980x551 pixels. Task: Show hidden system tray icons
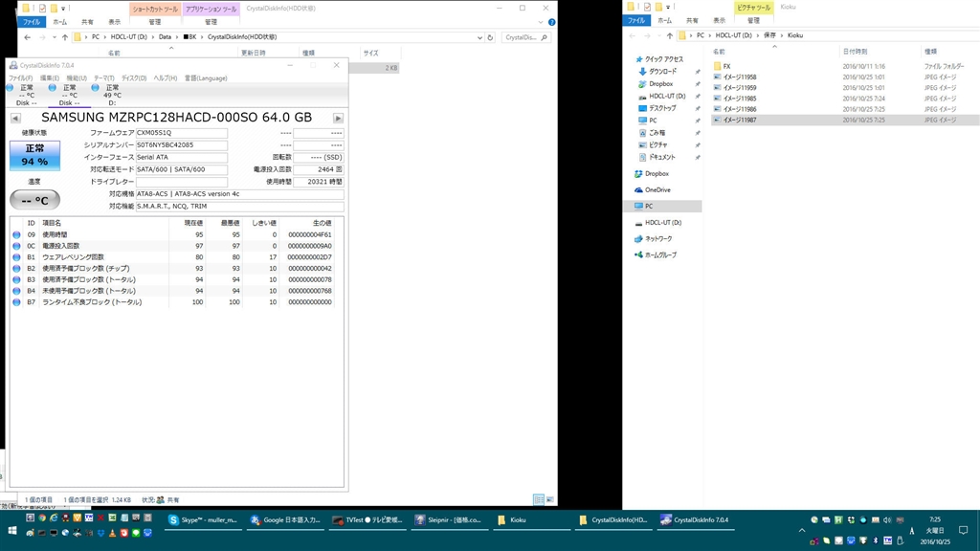coord(802,530)
